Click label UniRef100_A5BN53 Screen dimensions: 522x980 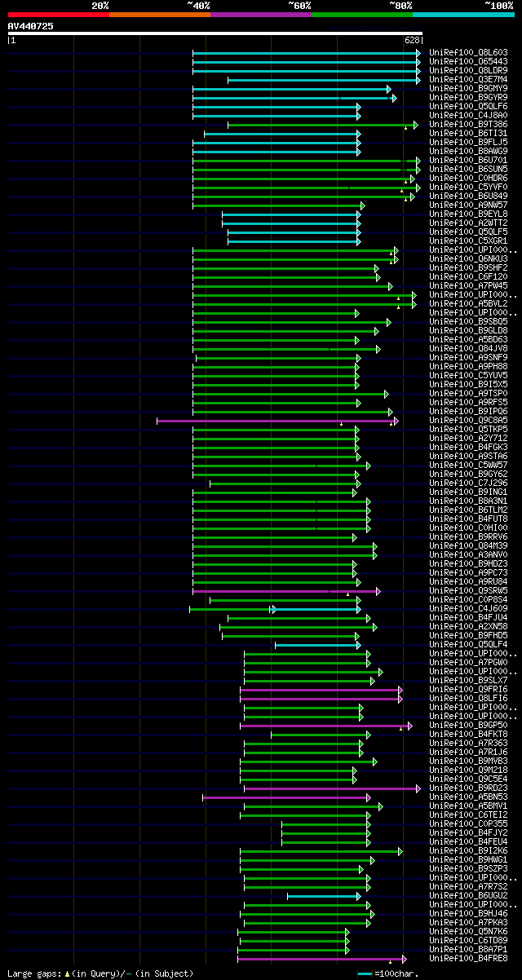[467, 797]
